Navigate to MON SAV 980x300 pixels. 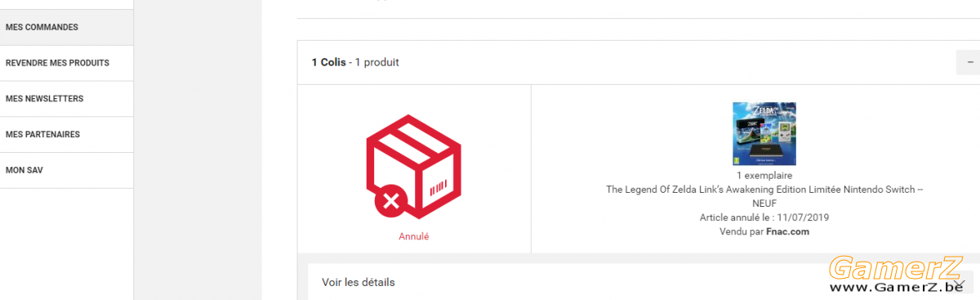[66, 171]
